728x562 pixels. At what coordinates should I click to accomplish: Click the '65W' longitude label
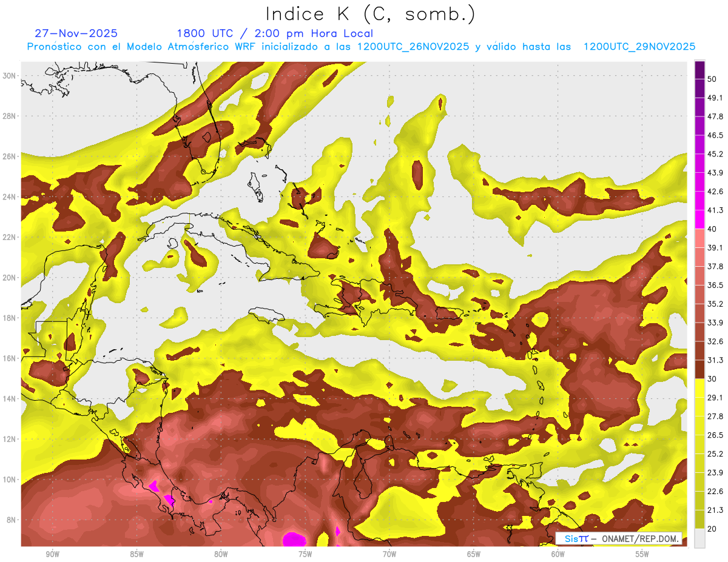tap(474, 555)
